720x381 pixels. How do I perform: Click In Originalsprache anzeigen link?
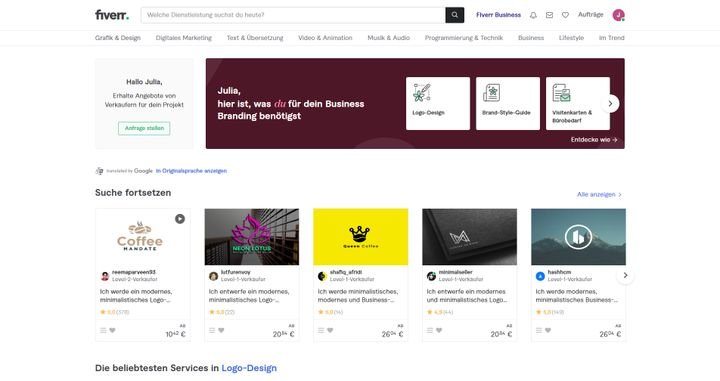click(x=191, y=171)
